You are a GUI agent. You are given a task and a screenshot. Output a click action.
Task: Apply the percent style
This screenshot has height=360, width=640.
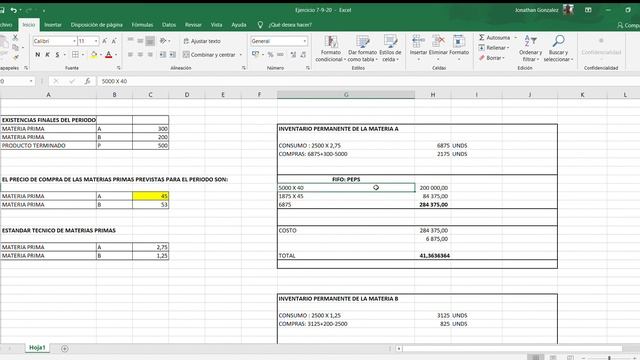[270, 55]
